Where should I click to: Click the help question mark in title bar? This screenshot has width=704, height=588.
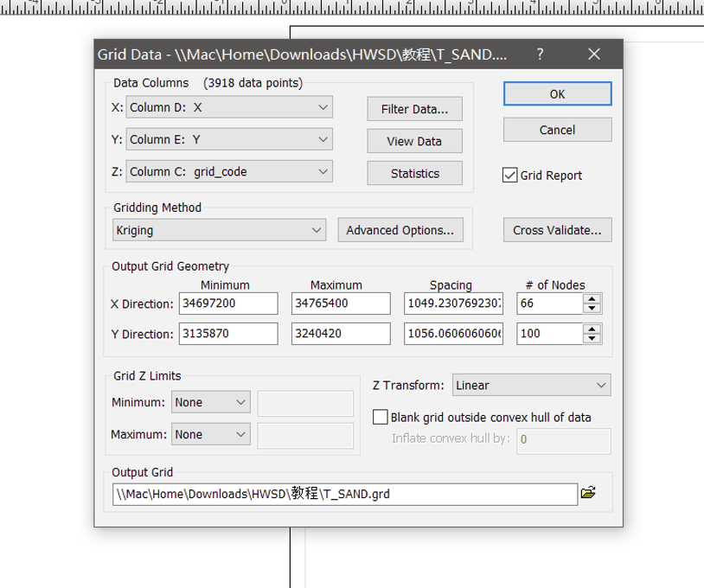coord(541,54)
